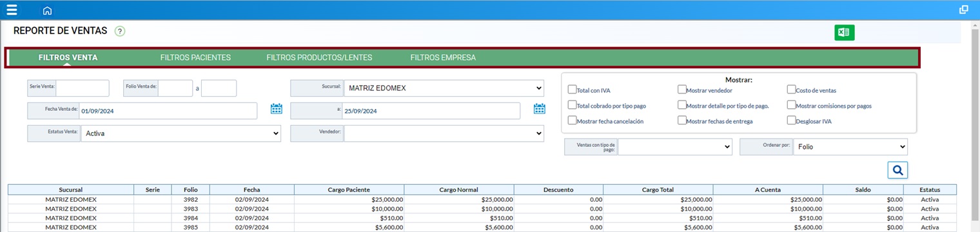
Task: Click Cargo Normal $5,600.00 in row 3985
Action: (460, 227)
